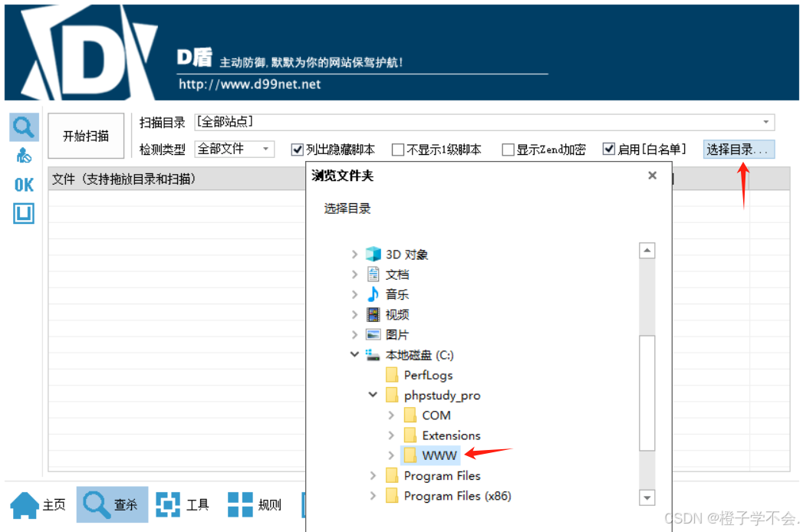Select the 文档 document icon
This screenshot has width=803, height=532.
(374, 274)
